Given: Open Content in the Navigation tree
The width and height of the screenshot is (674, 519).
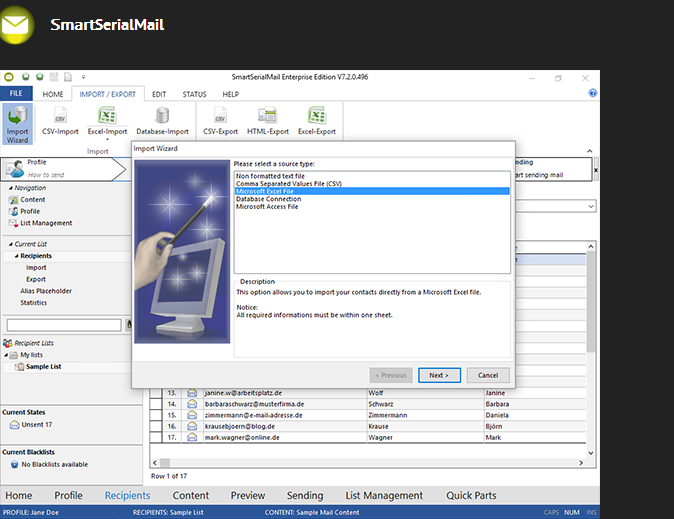Looking at the screenshot, I should tap(33, 200).
